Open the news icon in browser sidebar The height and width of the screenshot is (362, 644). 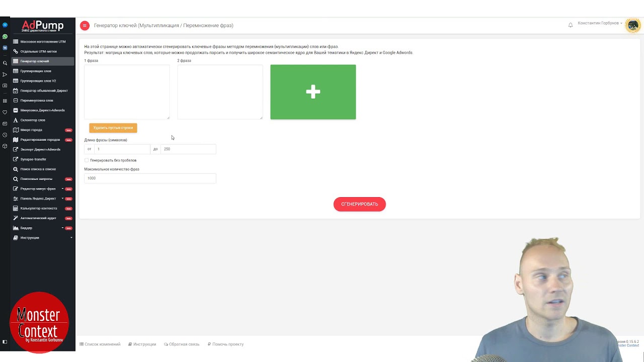5,123
